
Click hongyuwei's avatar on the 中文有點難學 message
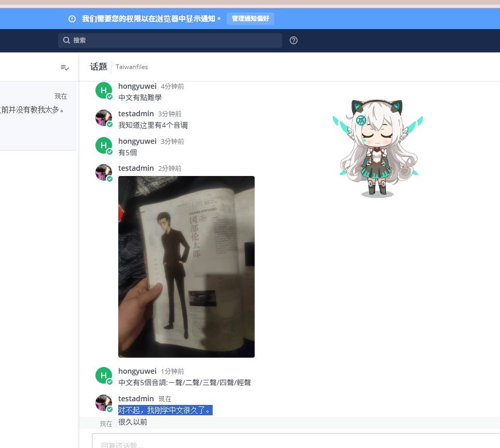pyautogui.click(x=104, y=91)
